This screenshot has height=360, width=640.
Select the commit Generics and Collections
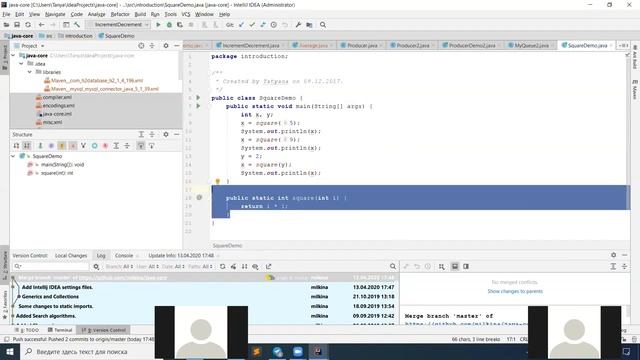50,297
